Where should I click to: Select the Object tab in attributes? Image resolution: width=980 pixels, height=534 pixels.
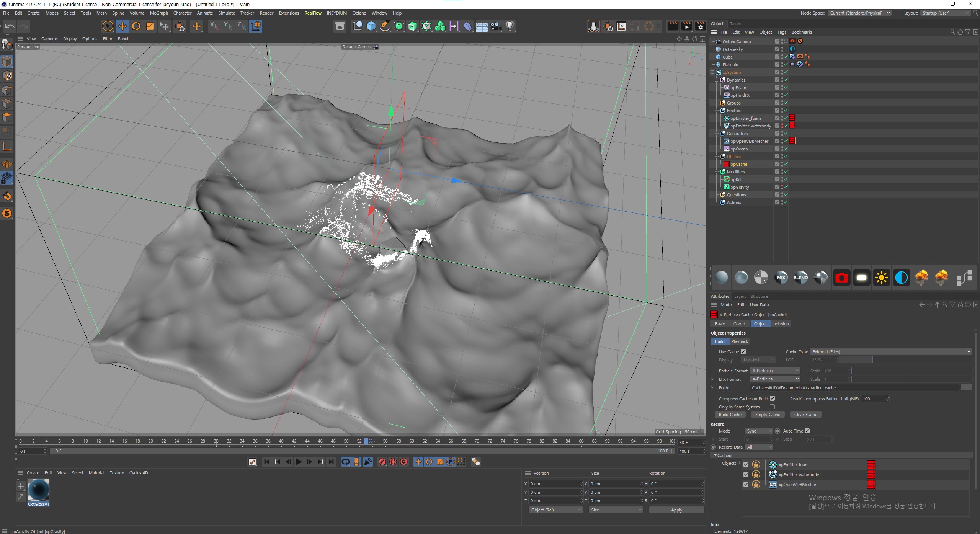[x=757, y=323]
